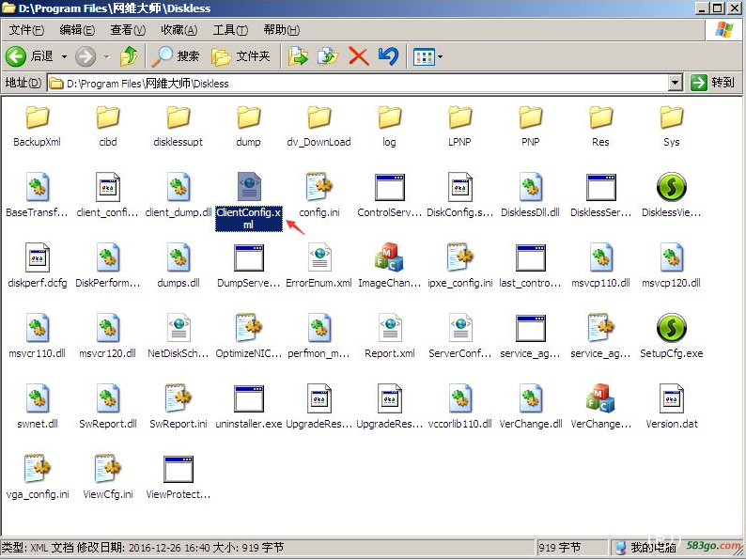Viewport: 746px width, 560px height.
Task: Click the Back navigation button
Action: click(x=29, y=56)
